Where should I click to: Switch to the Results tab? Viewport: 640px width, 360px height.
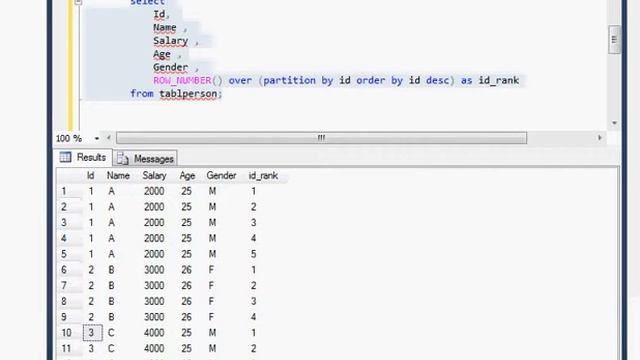[83, 158]
